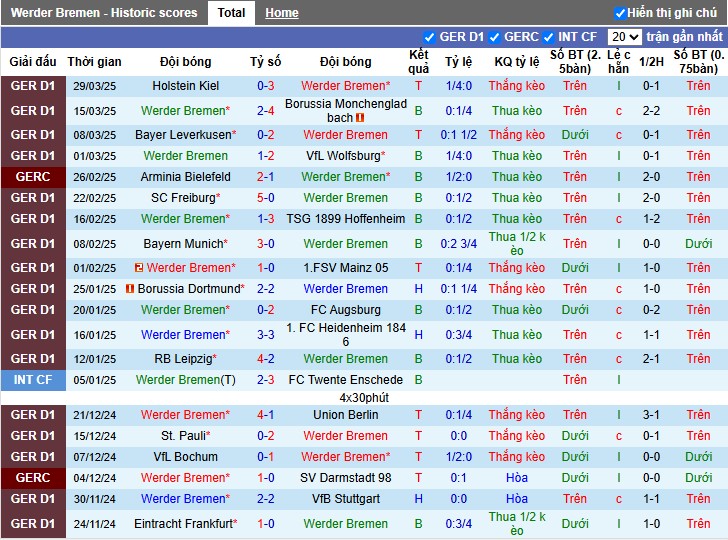Click the 'trận gần nhất' label

(x=684, y=37)
